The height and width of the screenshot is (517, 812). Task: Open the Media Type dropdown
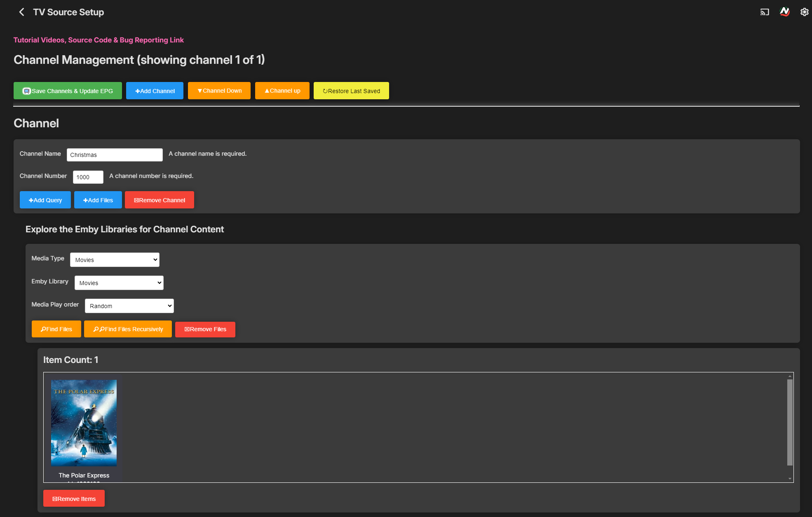point(115,260)
